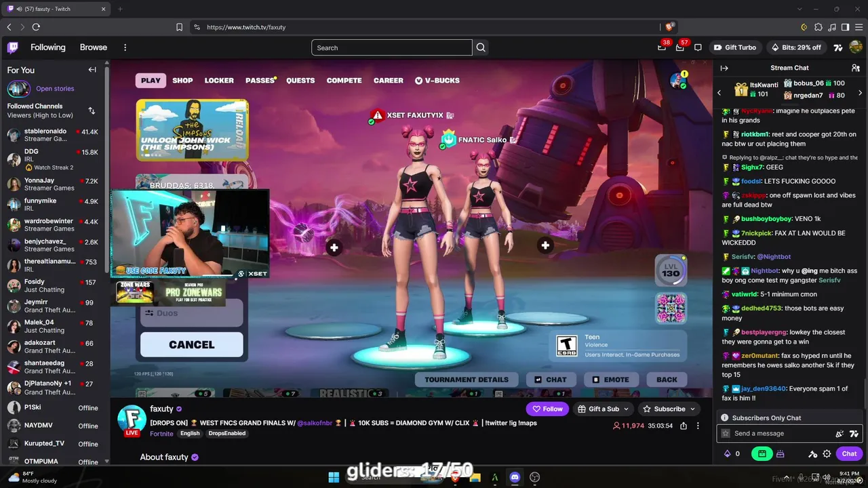
Task: Open chat settings gear
Action: [827, 453]
